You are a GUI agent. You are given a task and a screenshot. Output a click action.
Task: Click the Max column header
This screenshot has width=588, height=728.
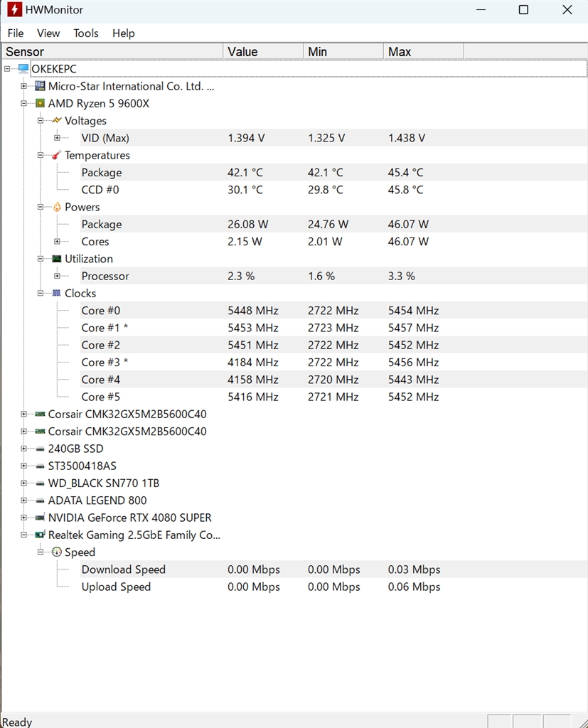424,51
